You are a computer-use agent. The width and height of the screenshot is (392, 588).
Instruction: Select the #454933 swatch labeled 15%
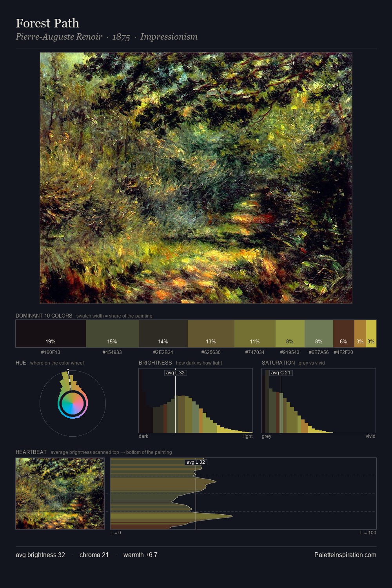pos(112,334)
